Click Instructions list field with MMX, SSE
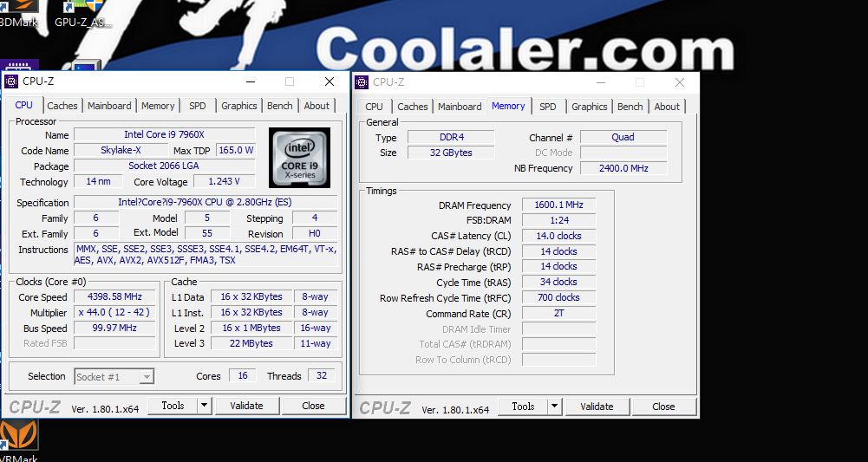Screen dimensions: 868x462 coord(206,255)
